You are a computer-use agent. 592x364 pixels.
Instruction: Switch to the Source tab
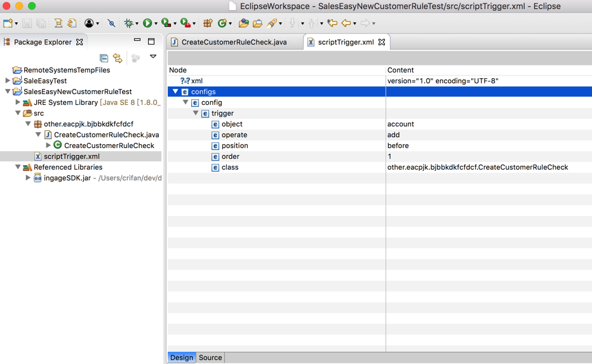(210, 358)
